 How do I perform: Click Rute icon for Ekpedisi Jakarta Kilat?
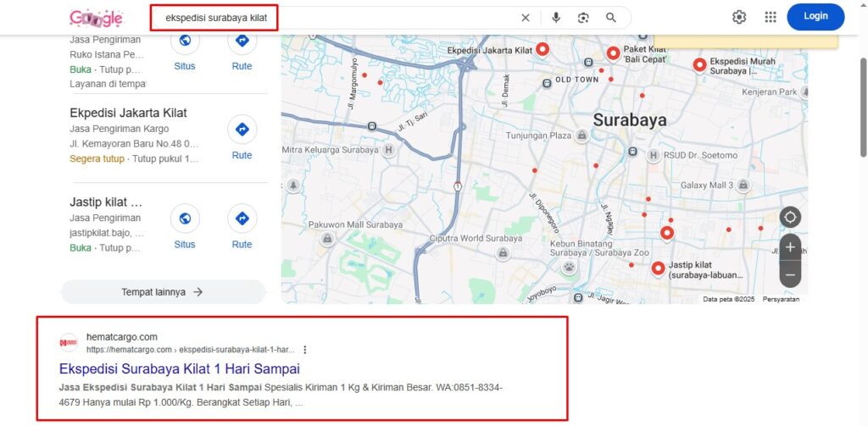tap(242, 130)
